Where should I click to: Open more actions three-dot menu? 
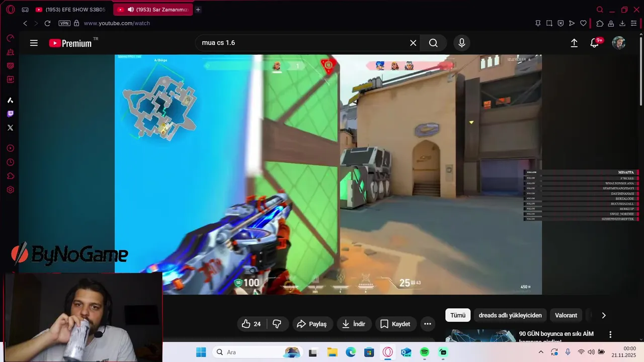click(428, 324)
